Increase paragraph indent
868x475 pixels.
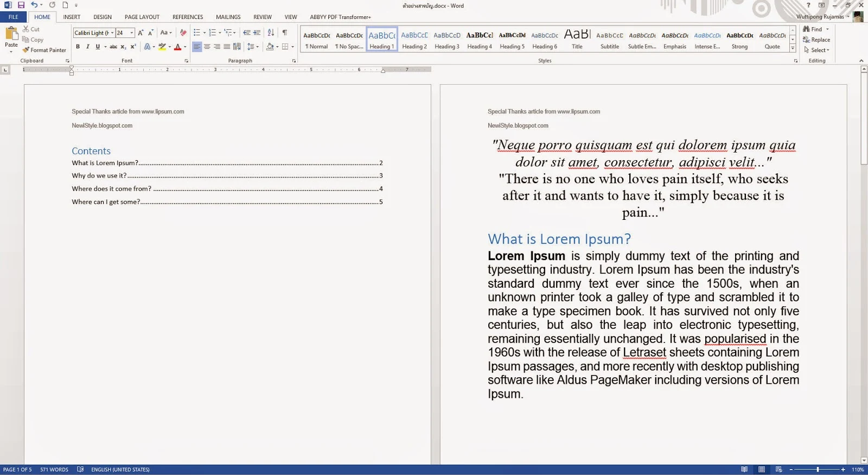click(257, 33)
